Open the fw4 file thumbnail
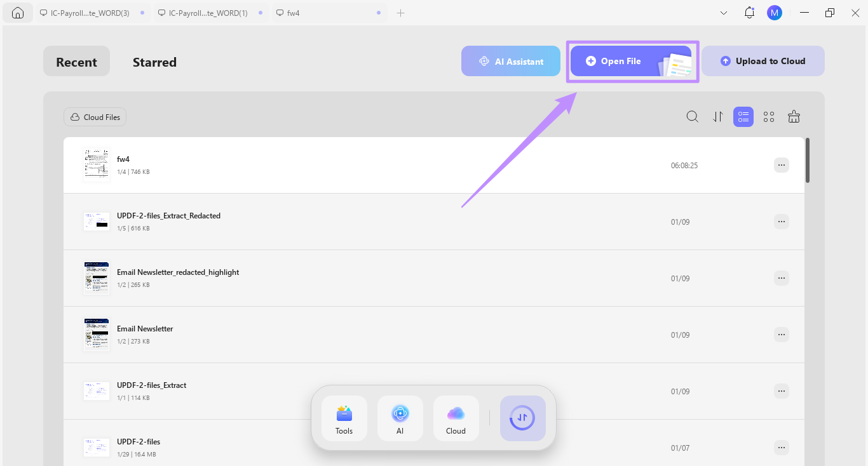 (97, 165)
